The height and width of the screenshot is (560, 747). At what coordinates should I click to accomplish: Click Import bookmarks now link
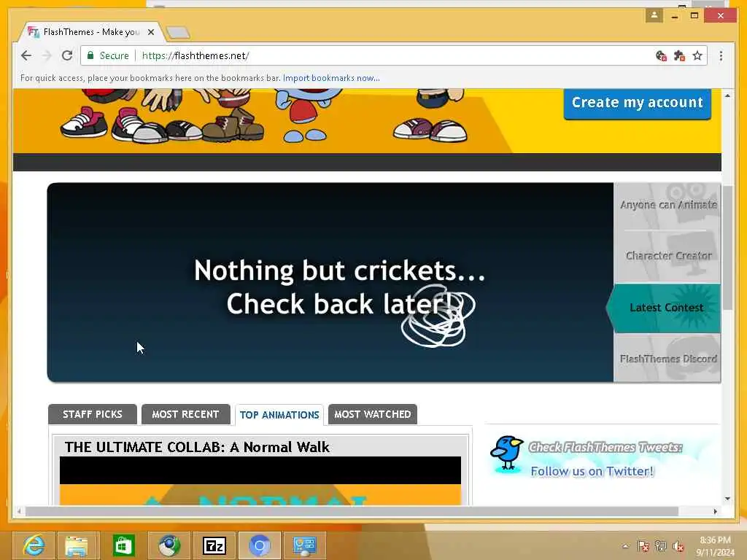(x=331, y=77)
